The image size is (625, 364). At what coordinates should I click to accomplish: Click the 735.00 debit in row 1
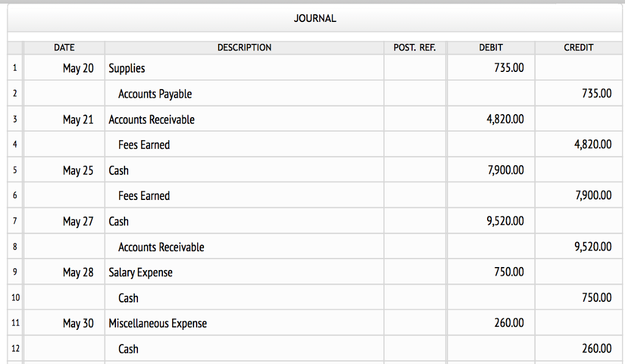(491, 68)
